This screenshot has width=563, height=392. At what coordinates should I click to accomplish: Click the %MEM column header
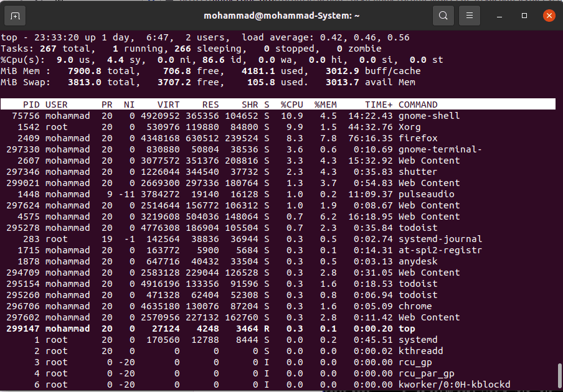point(325,105)
